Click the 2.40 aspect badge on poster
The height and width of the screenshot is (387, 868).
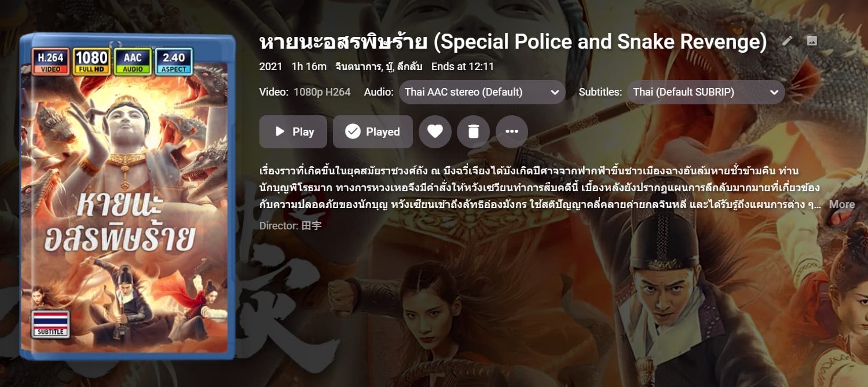coord(174,62)
